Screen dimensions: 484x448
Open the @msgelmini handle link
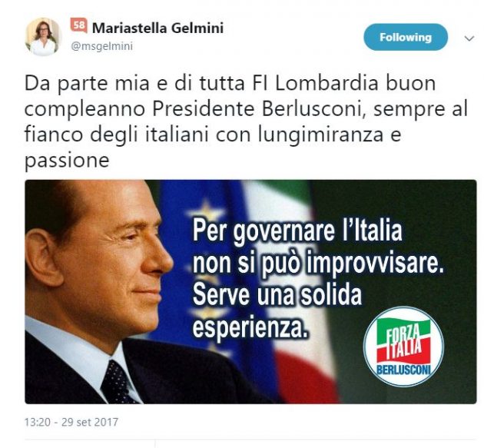[102, 46]
